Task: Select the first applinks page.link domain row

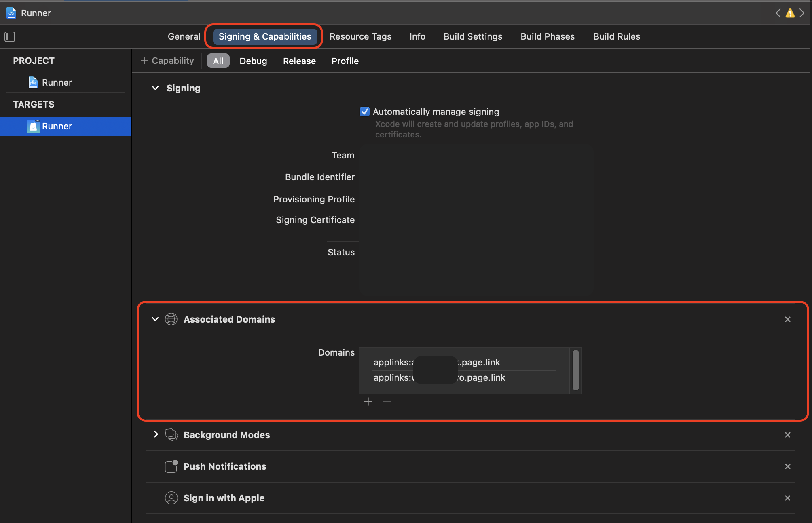Action: coord(464,362)
